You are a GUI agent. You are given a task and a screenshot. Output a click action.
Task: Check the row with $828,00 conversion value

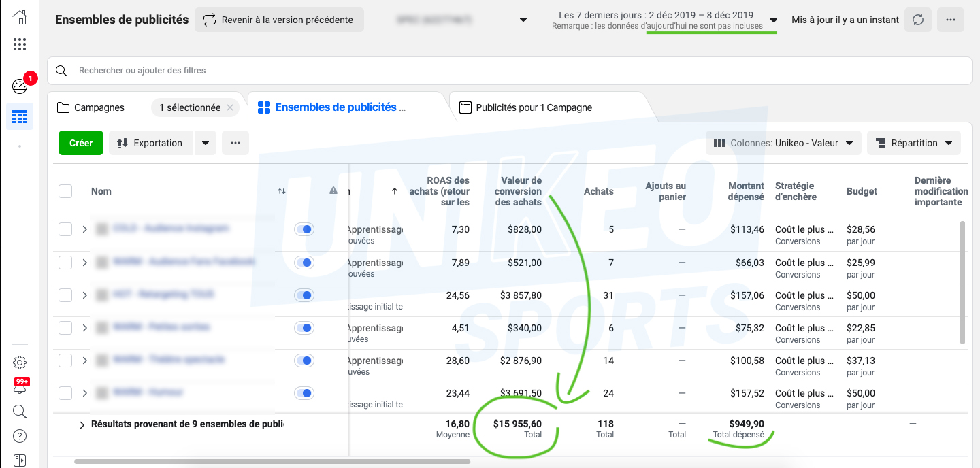[65, 229]
